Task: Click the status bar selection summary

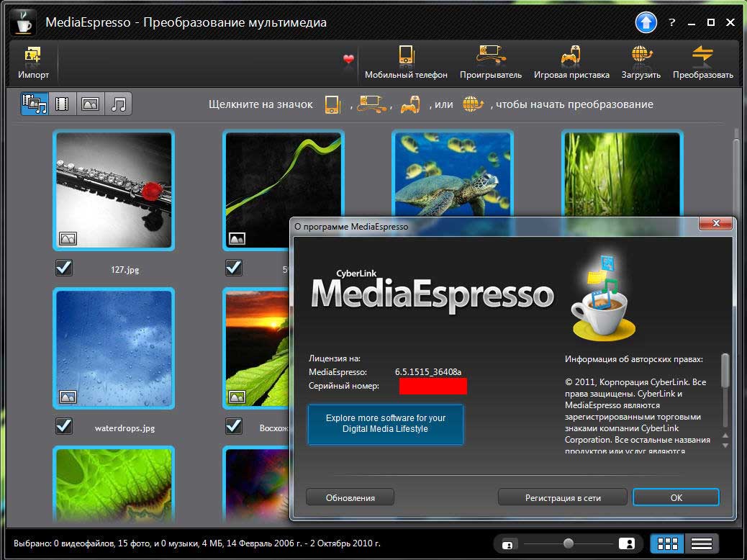Action: [196, 543]
